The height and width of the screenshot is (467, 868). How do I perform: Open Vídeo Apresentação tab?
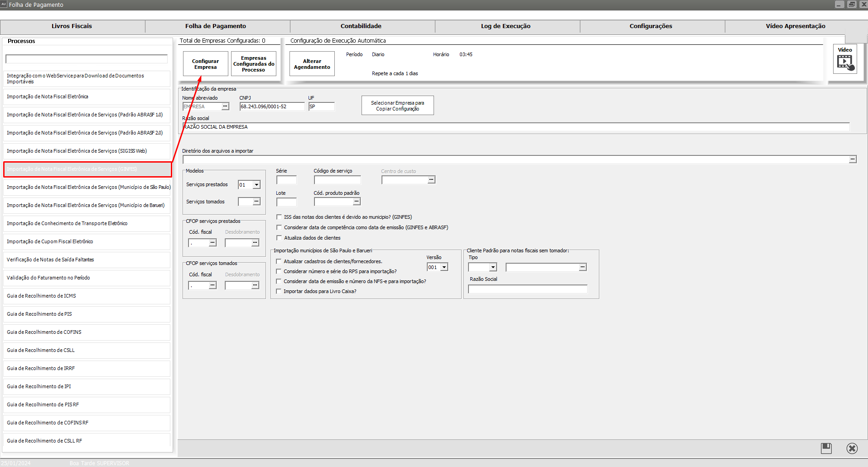[796, 26]
